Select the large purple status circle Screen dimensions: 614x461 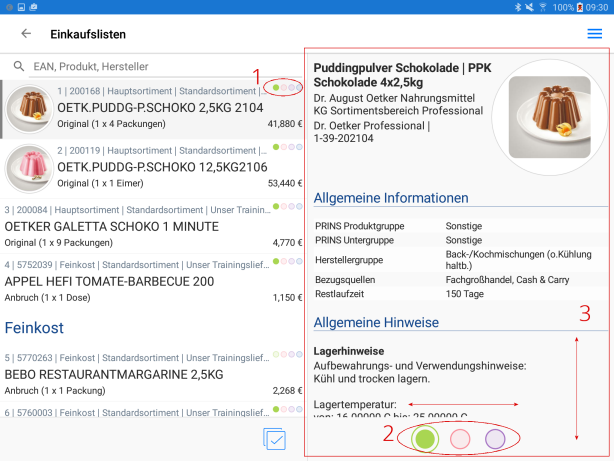tap(495, 439)
